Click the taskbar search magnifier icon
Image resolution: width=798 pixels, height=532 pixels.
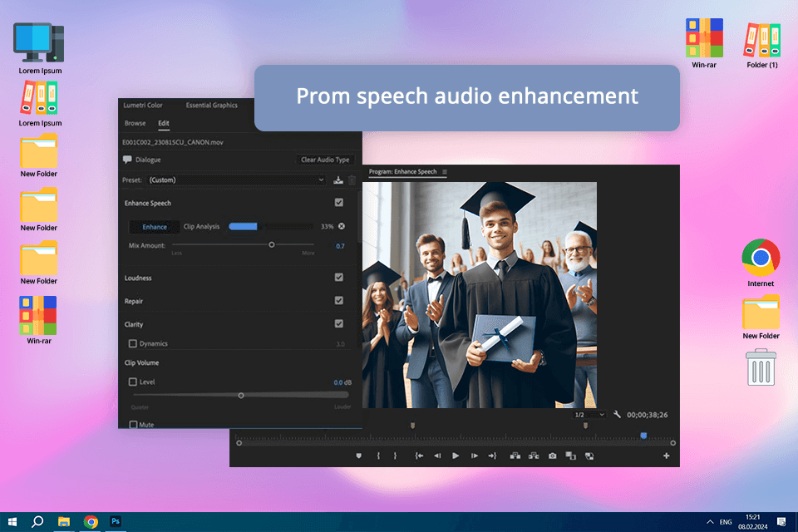click(37, 521)
